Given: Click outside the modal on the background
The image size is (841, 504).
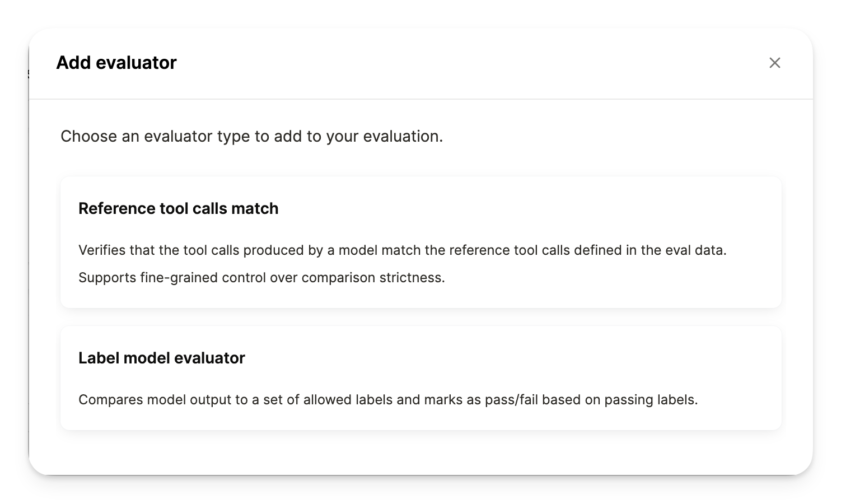Looking at the screenshot, I should click(x=14, y=252).
